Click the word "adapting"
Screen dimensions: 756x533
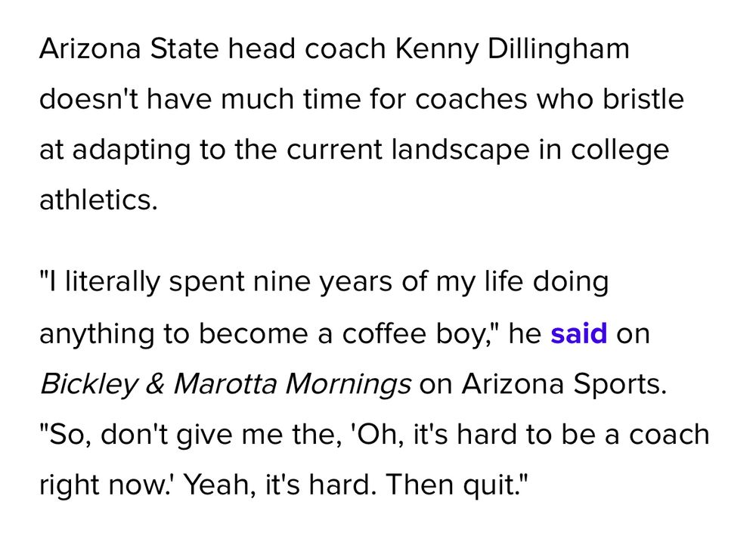[132, 151]
